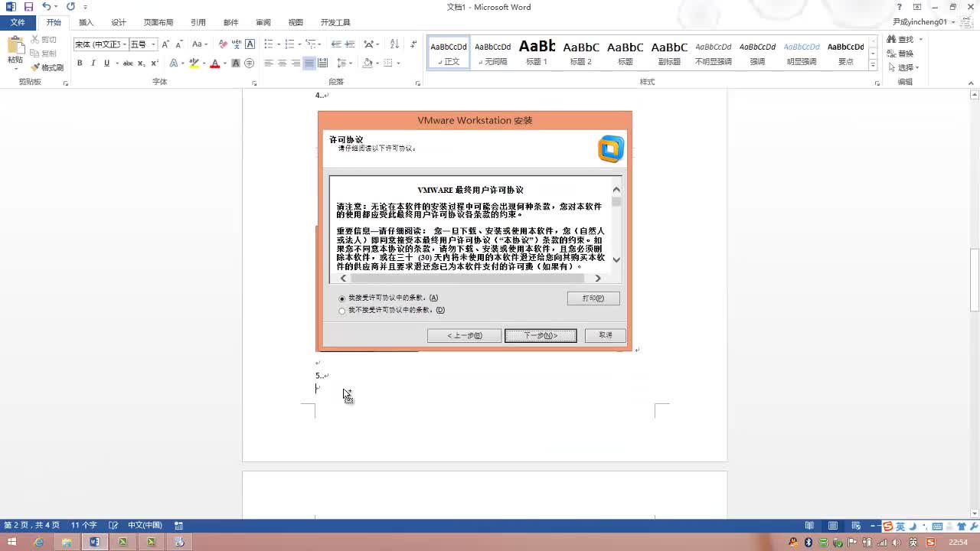Select the Format Painter (格式刷) brush
The image size is (980, 551).
(47, 67)
